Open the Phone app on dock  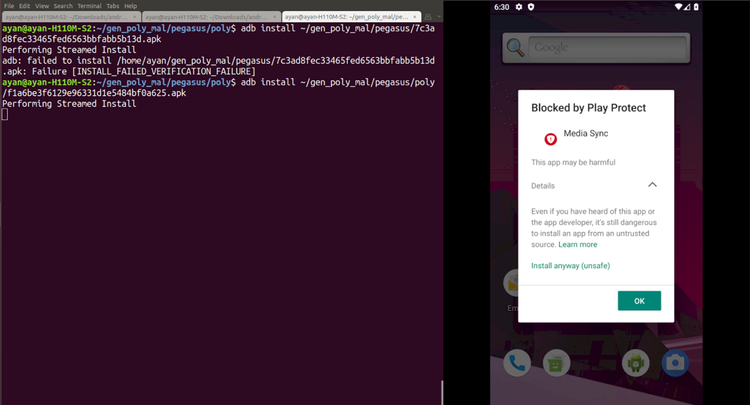(x=517, y=362)
